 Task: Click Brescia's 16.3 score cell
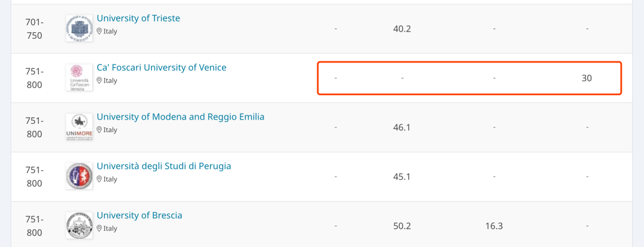tap(494, 226)
